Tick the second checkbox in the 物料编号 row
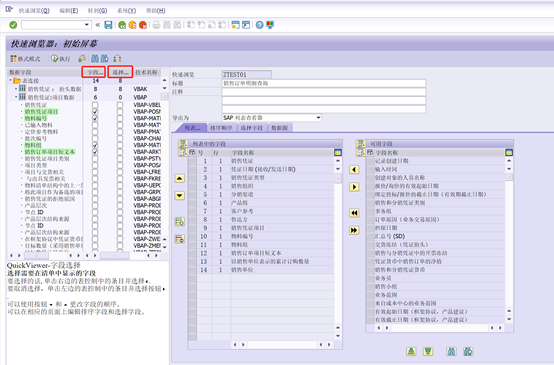This screenshot has height=365, width=554. [120, 118]
